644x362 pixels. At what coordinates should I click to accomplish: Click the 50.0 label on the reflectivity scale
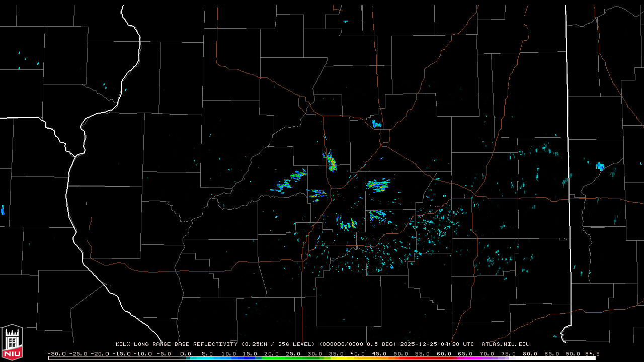(400, 353)
